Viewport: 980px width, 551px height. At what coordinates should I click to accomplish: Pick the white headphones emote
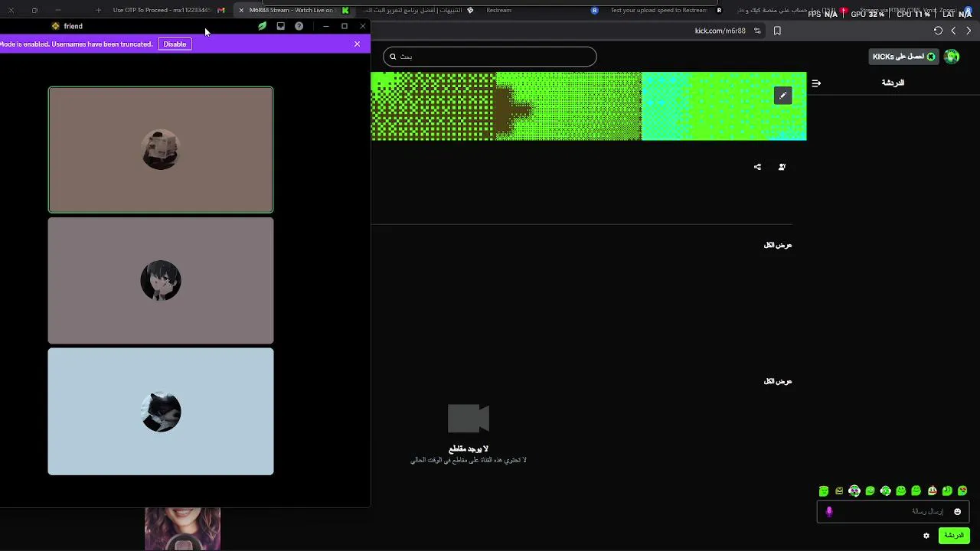854,491
